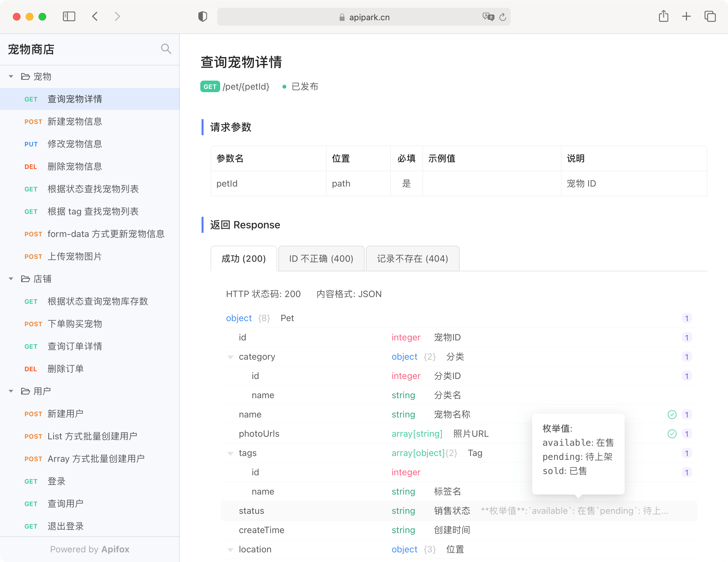Collapse the tags array row
728x562 pixels.
(230, 453)
